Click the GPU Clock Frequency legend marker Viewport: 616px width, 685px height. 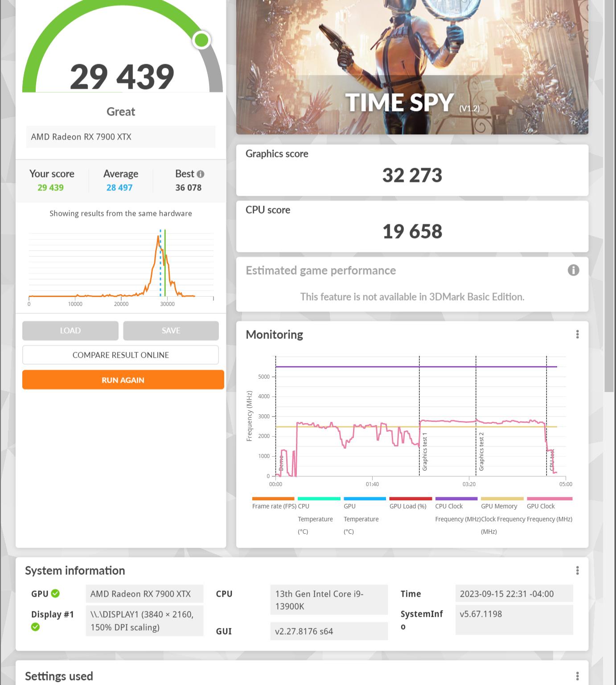pos(550,499)
